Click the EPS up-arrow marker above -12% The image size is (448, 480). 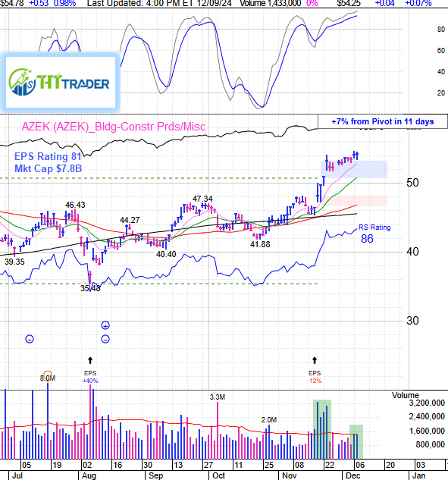[315, 360]
